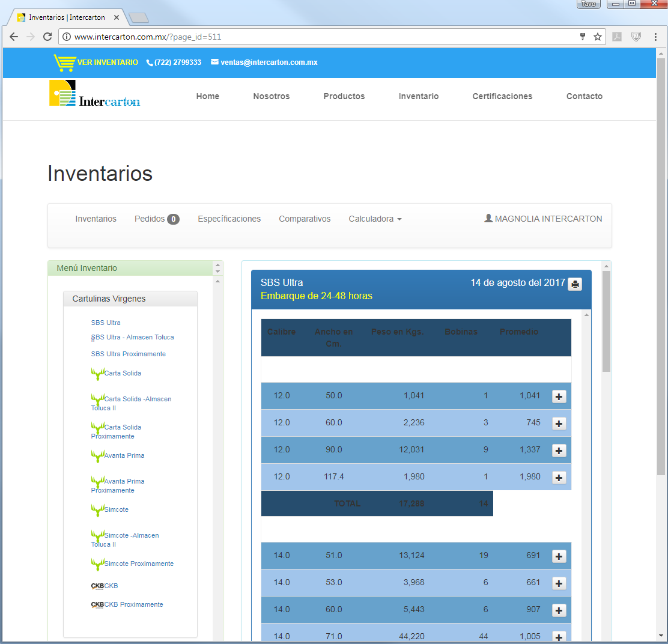668x644 pixels.
Task: Add the 14.0 caliber 53.0 width row with plus
Action: pos(559,583)
